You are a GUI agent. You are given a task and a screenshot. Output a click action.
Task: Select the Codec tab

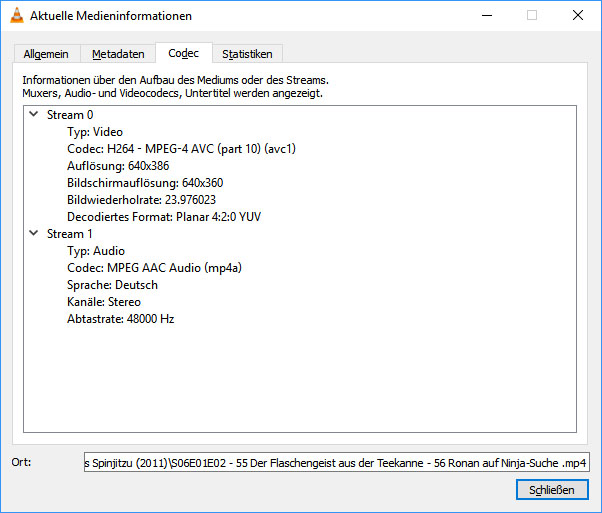pos(184,53)
